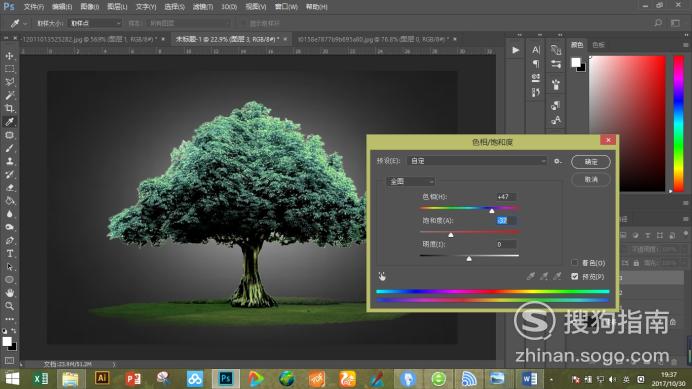Click the Saturation value input field
The width and height of the screenshot is (692, 389).
[x=505, y=220]
